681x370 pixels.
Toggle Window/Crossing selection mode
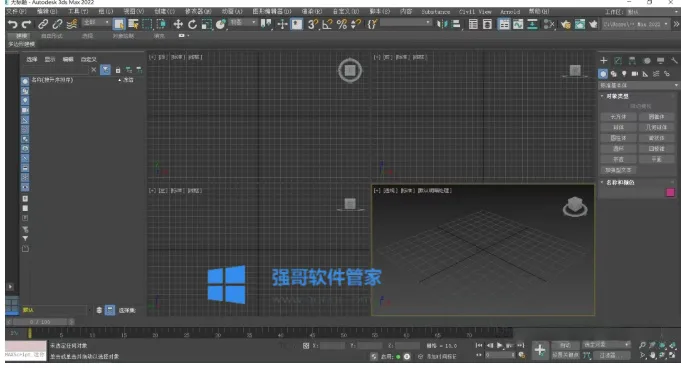click(x=161, y=24)
